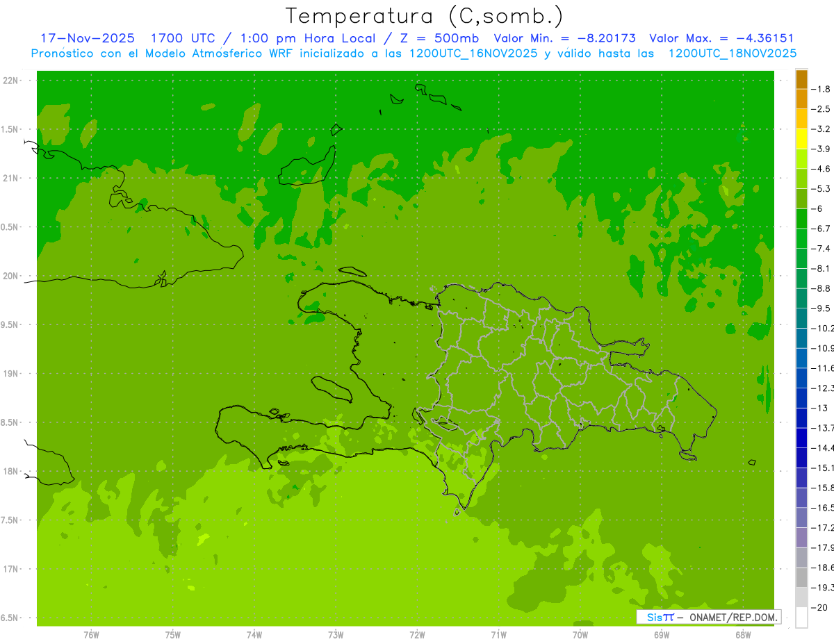Viewport: 834px width, 644px height.
Task: Click the purple swatch between -17.2 and -17.9
Action: coord(801,537)
